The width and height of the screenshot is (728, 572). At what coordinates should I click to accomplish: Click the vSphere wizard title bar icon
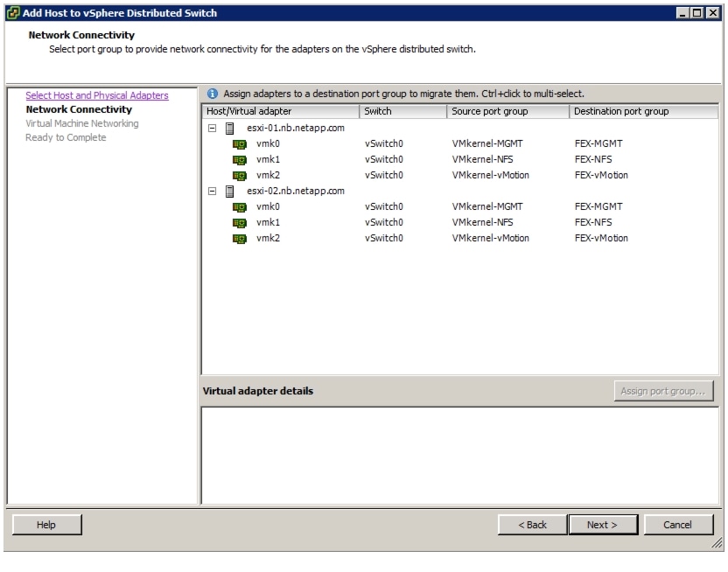click(x=13, y=13)
